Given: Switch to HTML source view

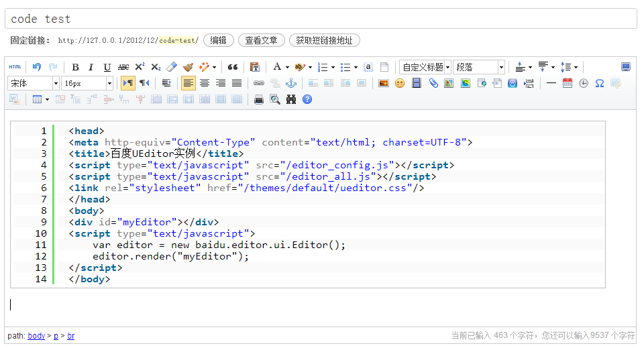Looking at the screenshot, I should pos(15,67).
